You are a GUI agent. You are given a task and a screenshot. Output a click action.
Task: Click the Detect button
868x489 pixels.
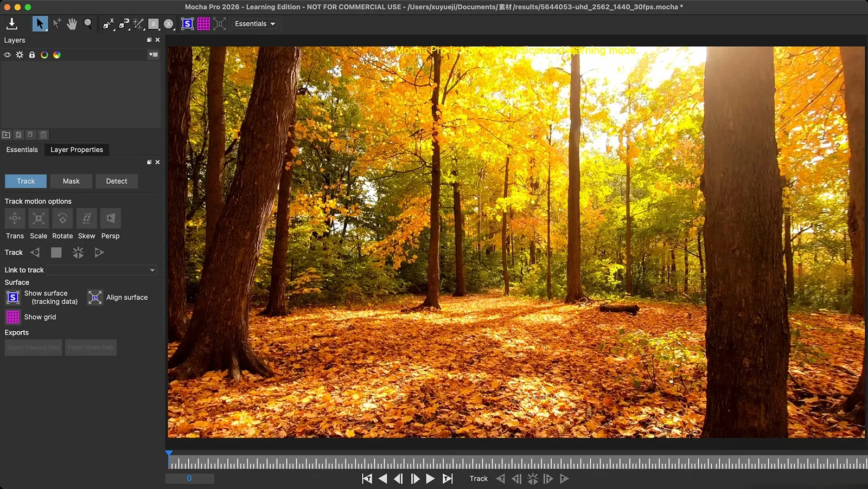[117, 181]
